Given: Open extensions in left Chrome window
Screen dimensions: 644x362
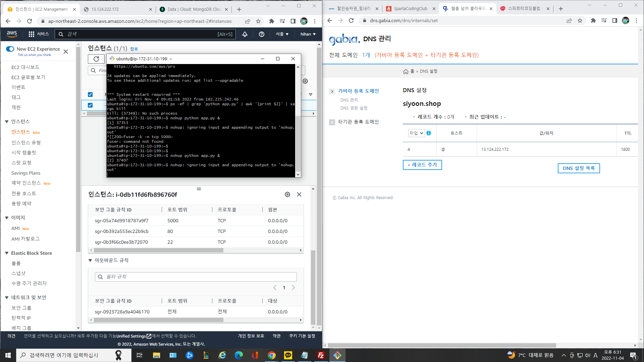Looking at the screenshot, I should [272, 21].
